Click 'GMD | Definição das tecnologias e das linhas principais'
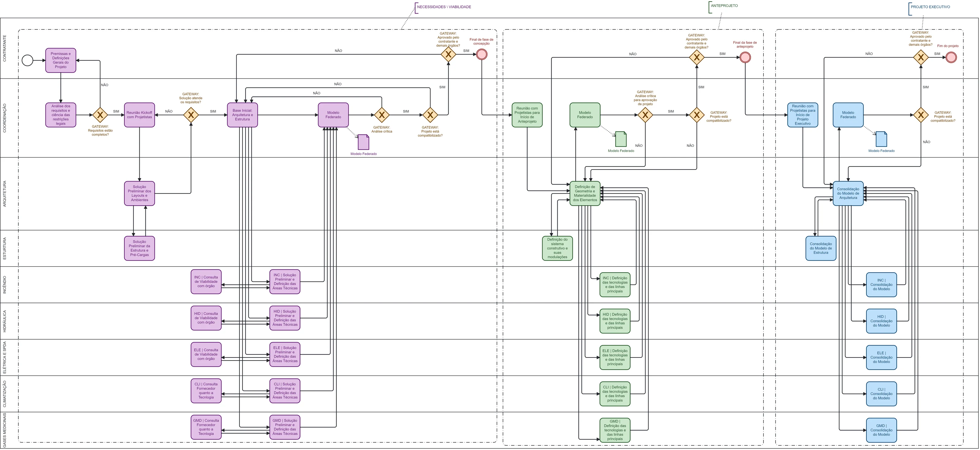The image size is (980, 450). [x=615, y=430]
